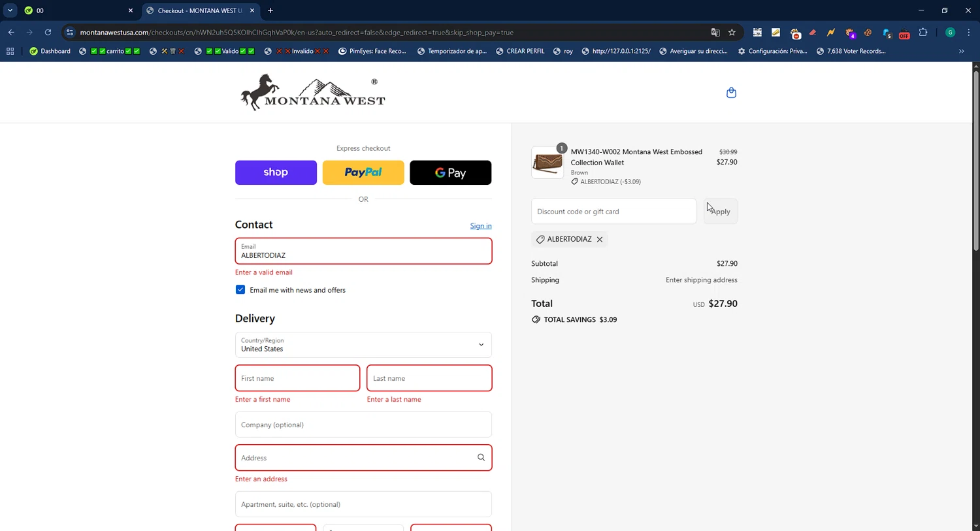Screen dimensions: 980x531
Task: Click the lightning bolt extension icon
Action: [831, 32]
